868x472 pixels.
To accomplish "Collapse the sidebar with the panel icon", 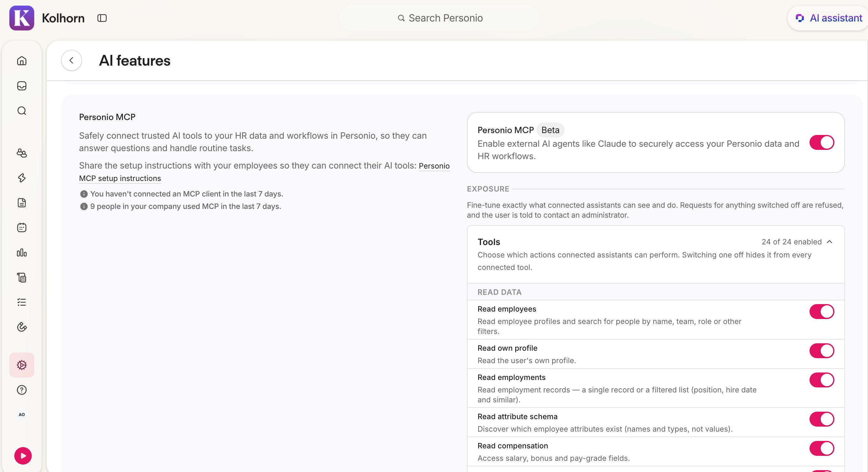I will click(x=102, y=18).
